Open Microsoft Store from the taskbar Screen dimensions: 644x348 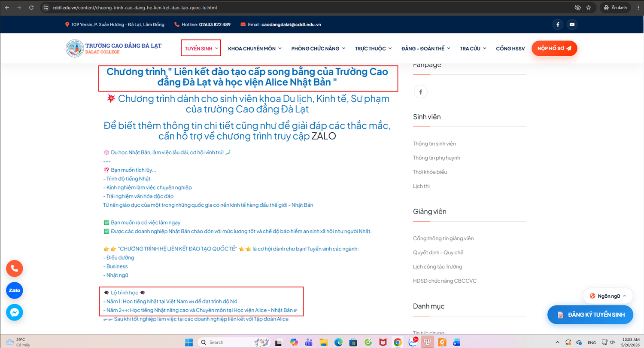[353, 342]
